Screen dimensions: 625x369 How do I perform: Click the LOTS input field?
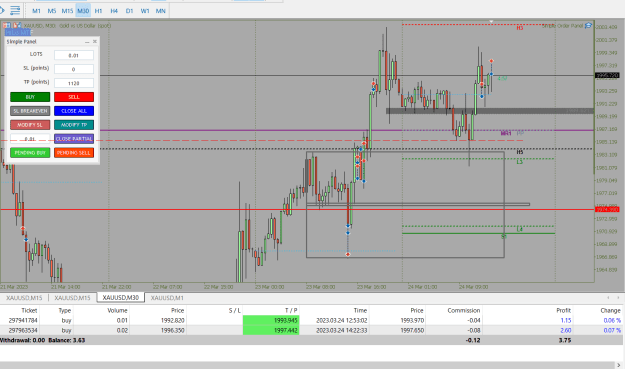(74, 55)
